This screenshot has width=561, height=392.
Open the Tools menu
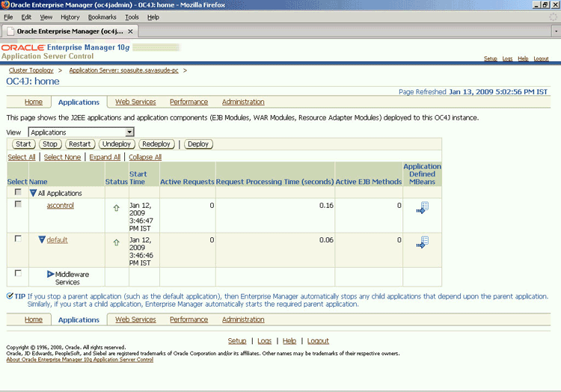pyautogui.click(x=132, y=17)
